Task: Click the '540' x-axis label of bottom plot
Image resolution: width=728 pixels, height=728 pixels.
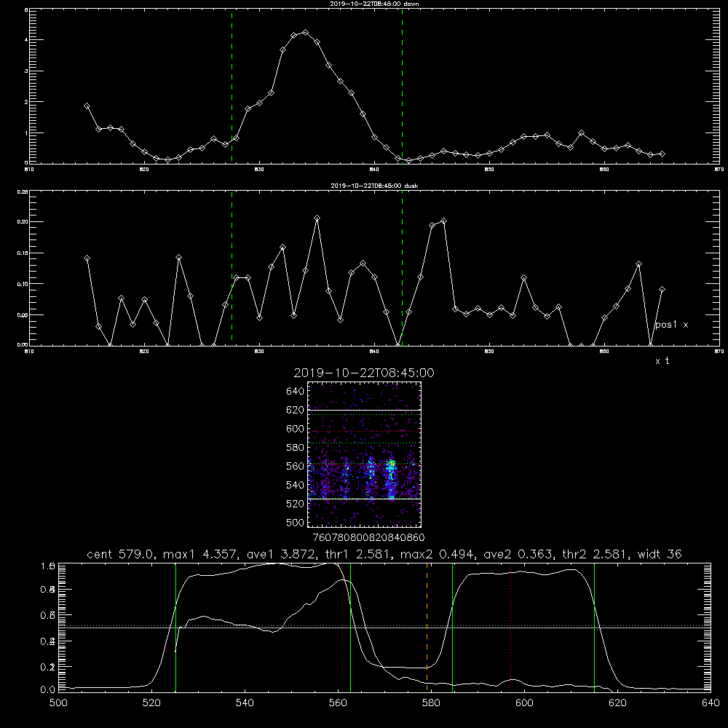Action: (x=245, y=703)
